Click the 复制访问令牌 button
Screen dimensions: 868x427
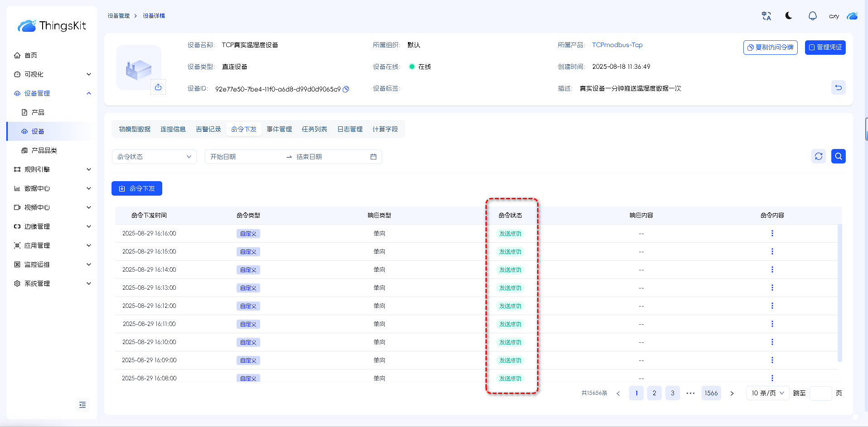point(770,48)
